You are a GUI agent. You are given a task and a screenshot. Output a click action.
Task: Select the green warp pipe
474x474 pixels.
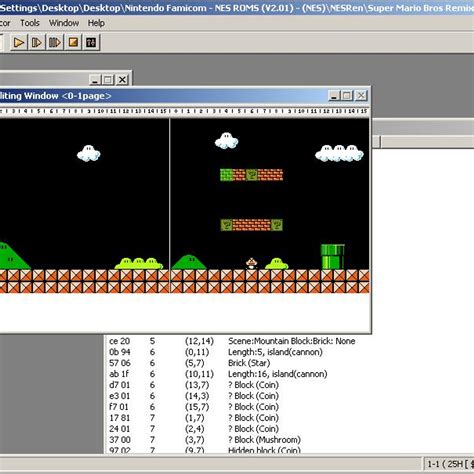[x=333, y=257]
